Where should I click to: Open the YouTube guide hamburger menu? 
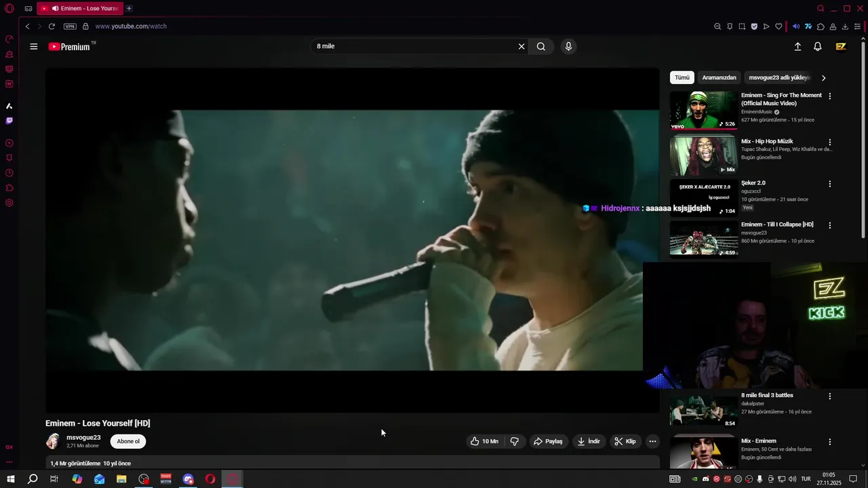point(33,47)
